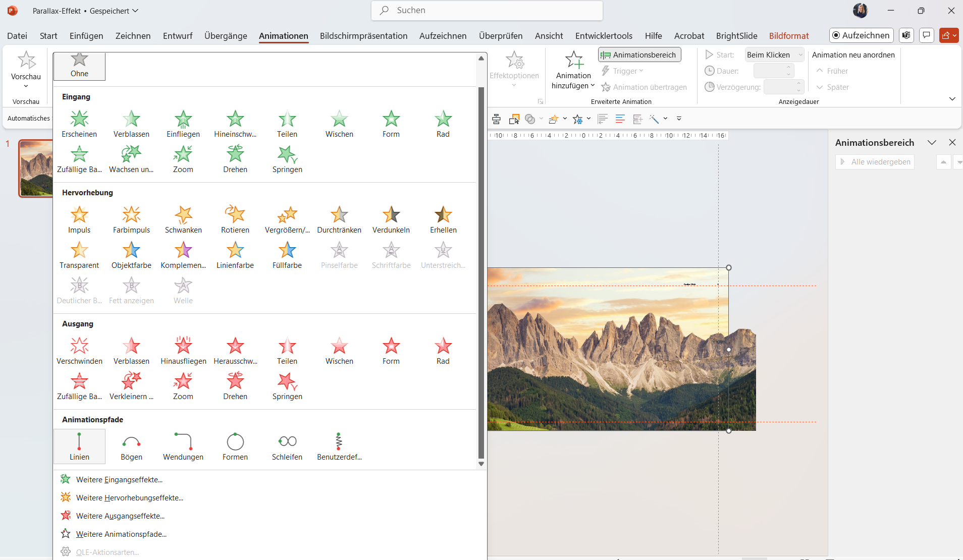Choose the Durchtränken emphasis effect
963x560 pixels.
[339, 219]
